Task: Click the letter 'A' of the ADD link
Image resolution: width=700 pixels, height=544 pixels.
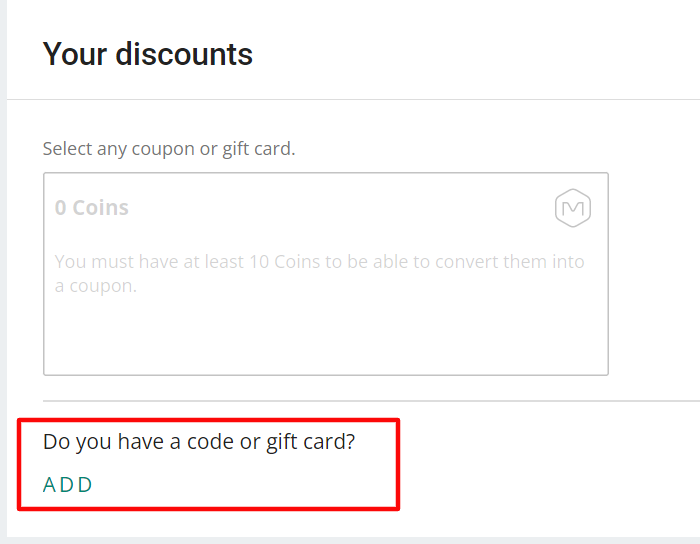Action: tap(50, 485)
